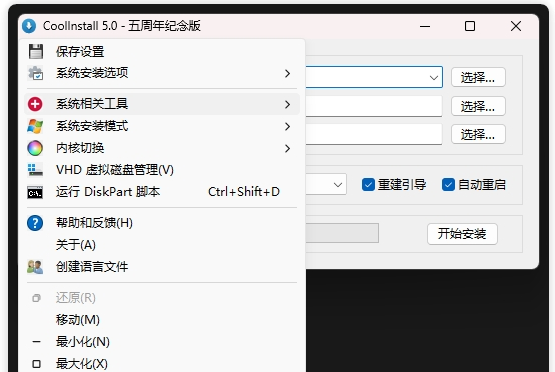The width and height of the screenshot is (555, 372).
Task: Maximize the CoolInstall window
Action: (470, 26)
